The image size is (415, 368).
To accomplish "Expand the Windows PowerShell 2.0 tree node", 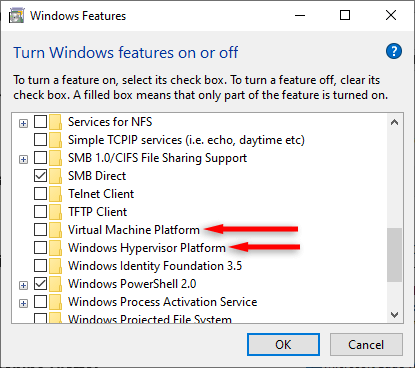I will (23, 286).
